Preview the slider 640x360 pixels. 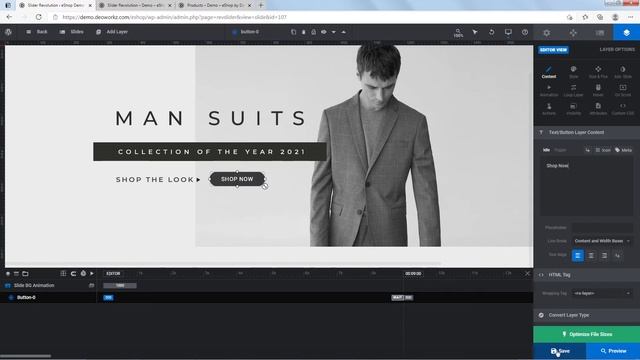613,351
